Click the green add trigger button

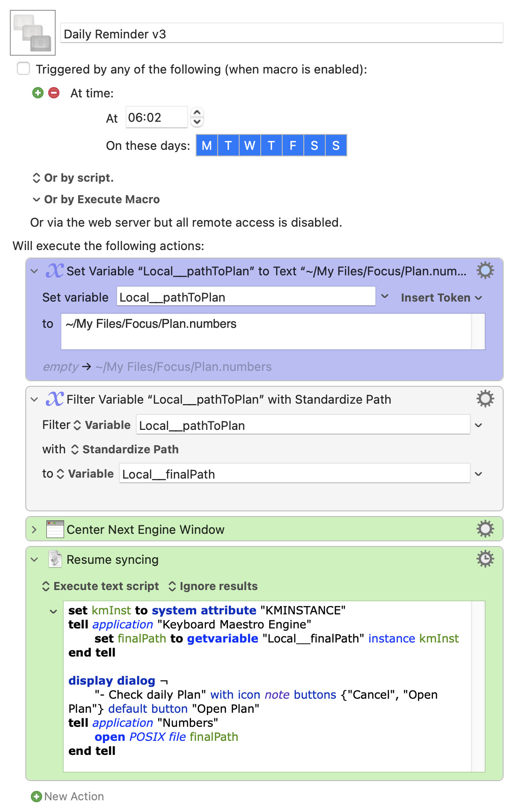(38, 93)
